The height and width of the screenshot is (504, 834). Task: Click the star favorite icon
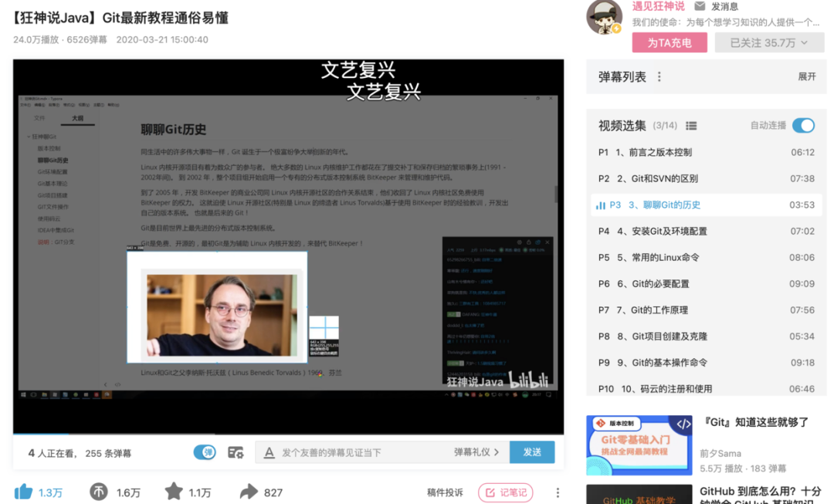(x=174, y=491)
